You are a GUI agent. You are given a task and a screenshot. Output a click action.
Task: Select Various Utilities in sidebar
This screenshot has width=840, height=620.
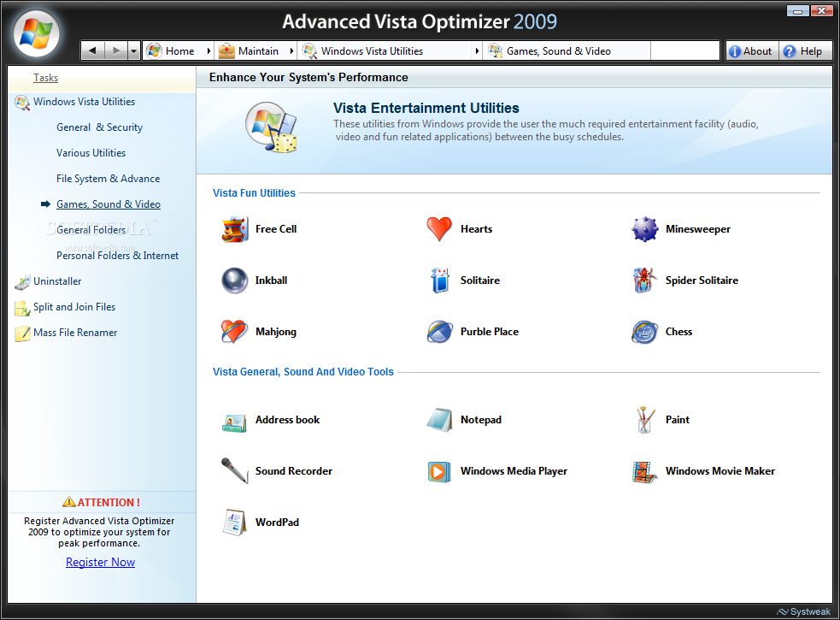91,153
